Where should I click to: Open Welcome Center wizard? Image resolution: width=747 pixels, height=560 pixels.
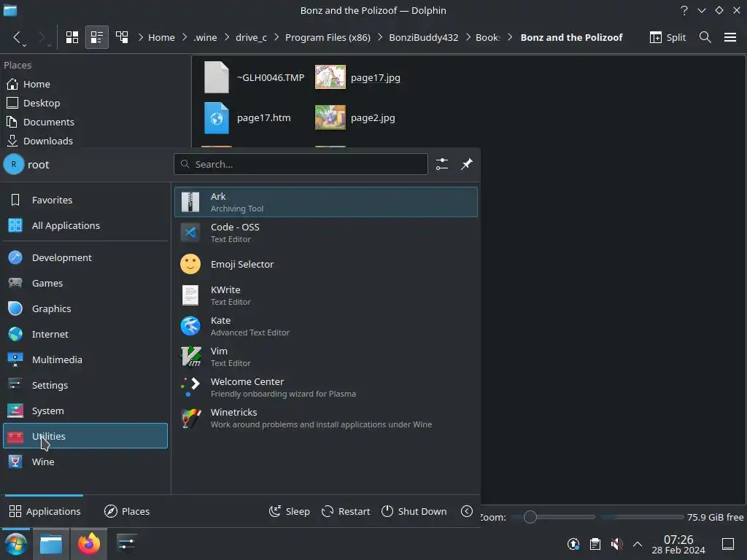tap(326, 387)
